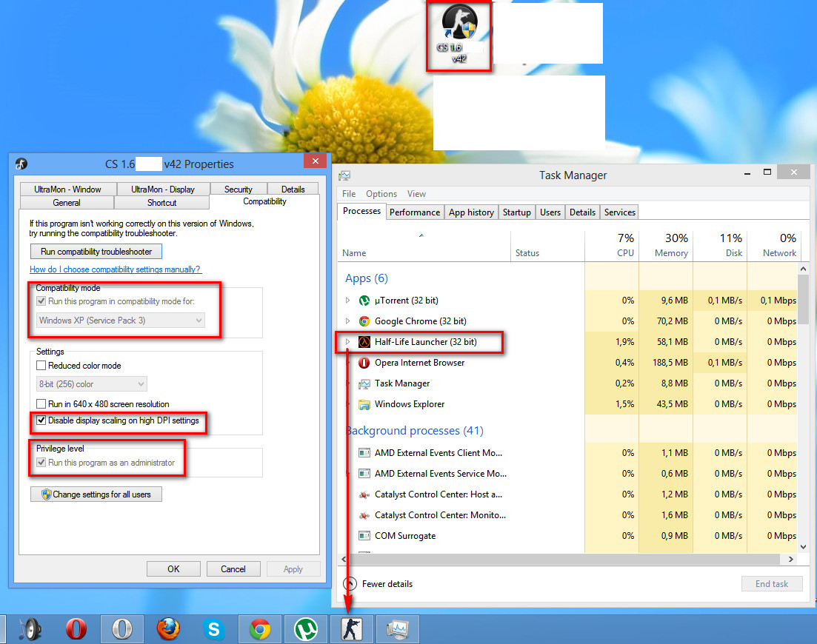Click the Fewer details label
Viewport: 817px width, 644px height.
pos(387,583)
